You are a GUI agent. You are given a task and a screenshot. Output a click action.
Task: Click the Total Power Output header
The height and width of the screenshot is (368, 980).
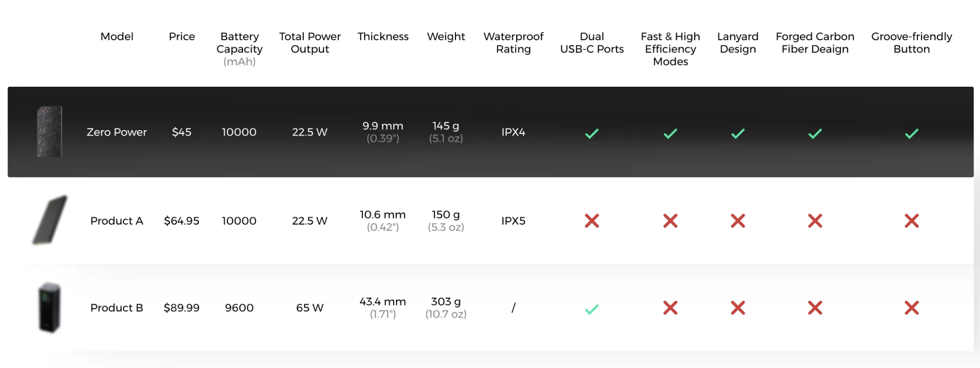pyautogui.click(x=310, y=42)
